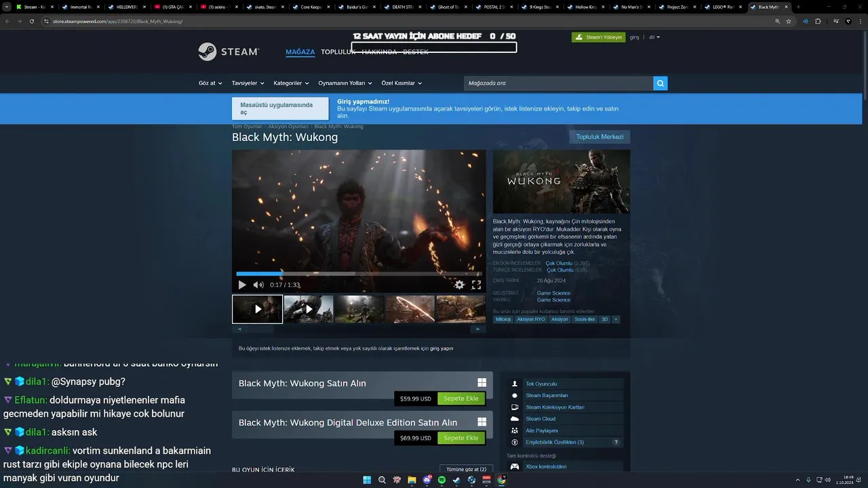
Task: Click Xbox kontrolcüleri controller icon
Action: click(x=515, y=466)
